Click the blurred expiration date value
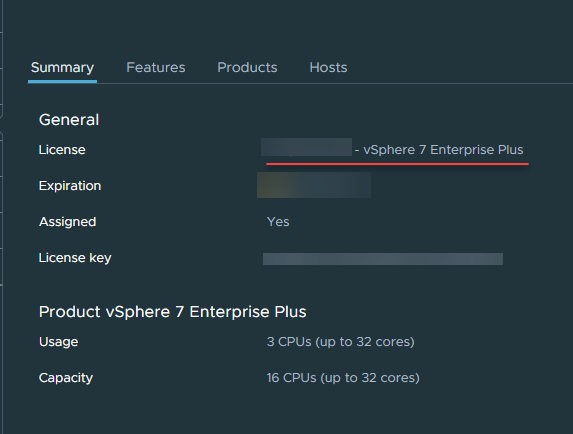The width and height of the screenshot is (573, 434). (314, 185)
